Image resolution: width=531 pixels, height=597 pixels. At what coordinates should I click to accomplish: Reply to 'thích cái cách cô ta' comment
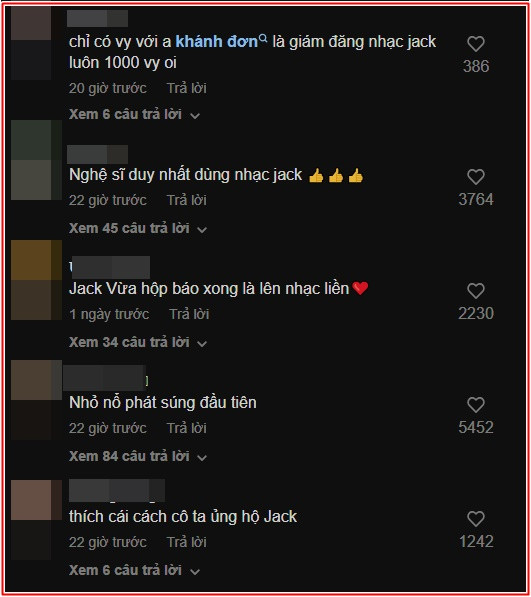coord(187,542)
